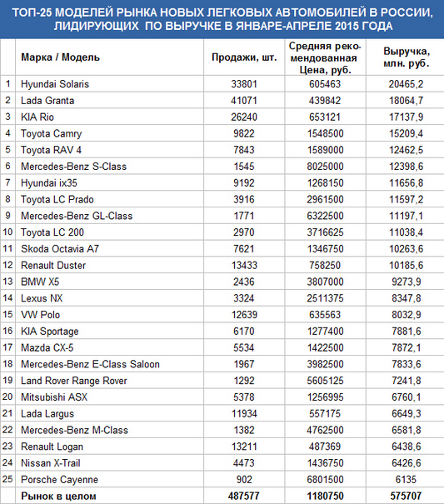Click the 'Средняя рекомендованная Цена, руб.' header
Image resolution: width=444 pixels, height=504 pixels.
[x=325, y=57]
